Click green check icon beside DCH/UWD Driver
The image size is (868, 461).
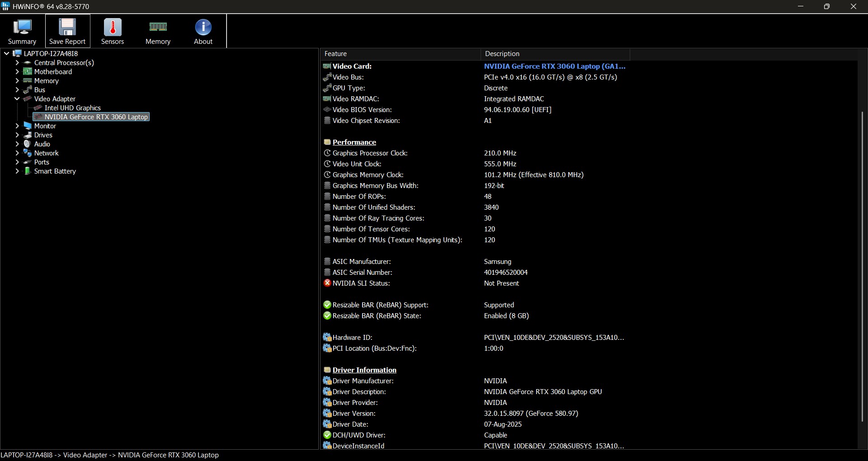click(x=327, y=435)
